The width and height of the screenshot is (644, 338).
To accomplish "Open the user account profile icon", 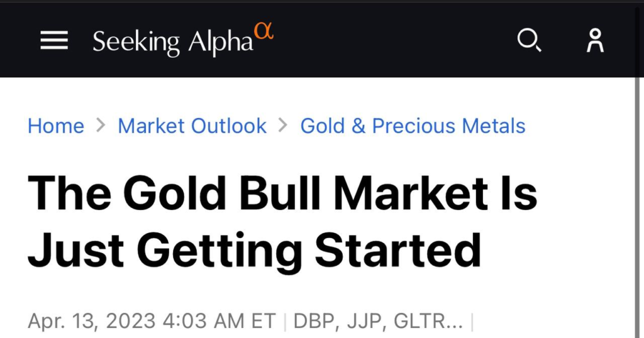I will pyautogui.click(x=595, y=40).
